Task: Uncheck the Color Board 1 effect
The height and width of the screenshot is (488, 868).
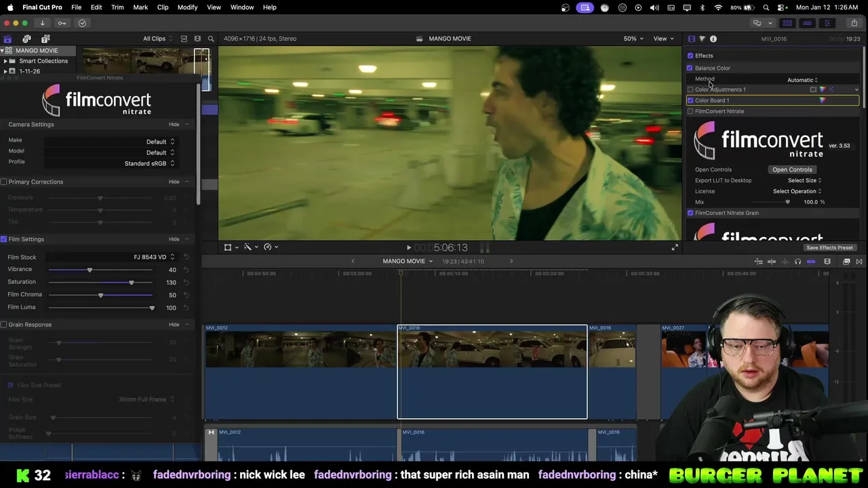Action: [690, 100]
